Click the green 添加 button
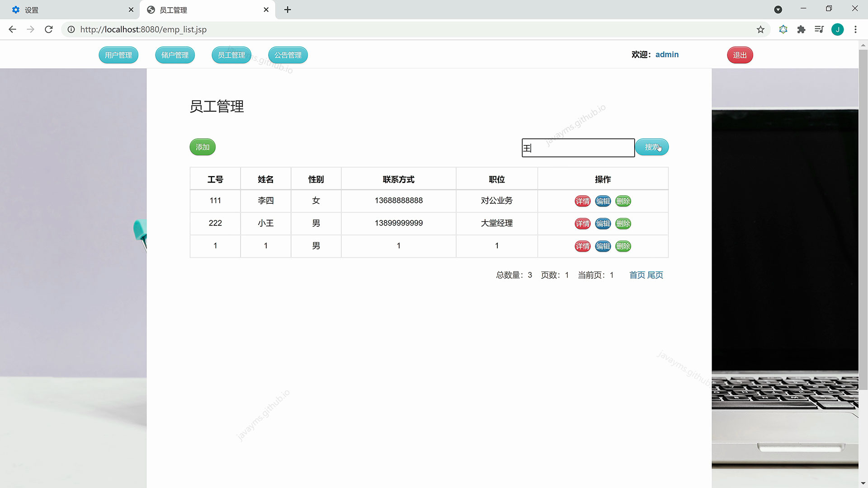 203,147
